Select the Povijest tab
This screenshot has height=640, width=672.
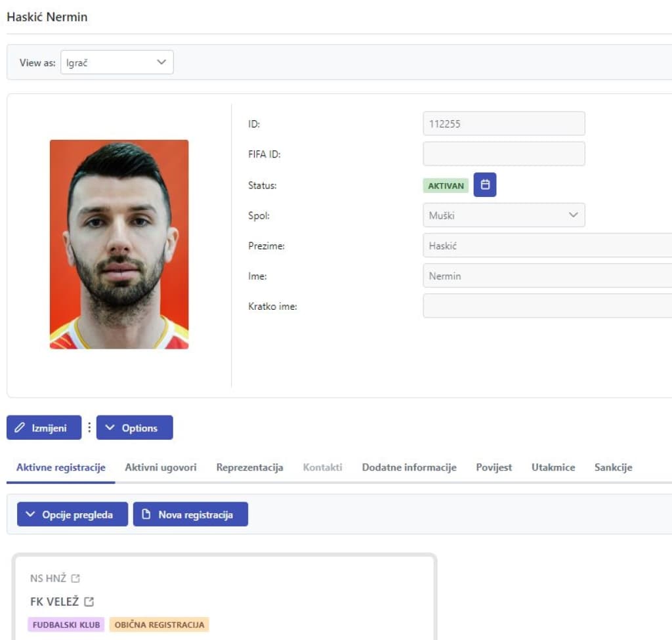pyautogui.click(x=493, y=467)
